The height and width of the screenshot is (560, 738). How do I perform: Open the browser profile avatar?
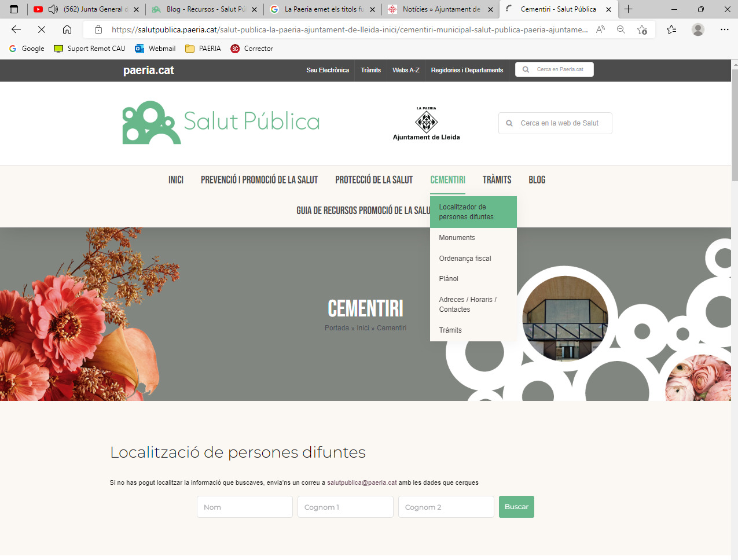coord(698,30)
